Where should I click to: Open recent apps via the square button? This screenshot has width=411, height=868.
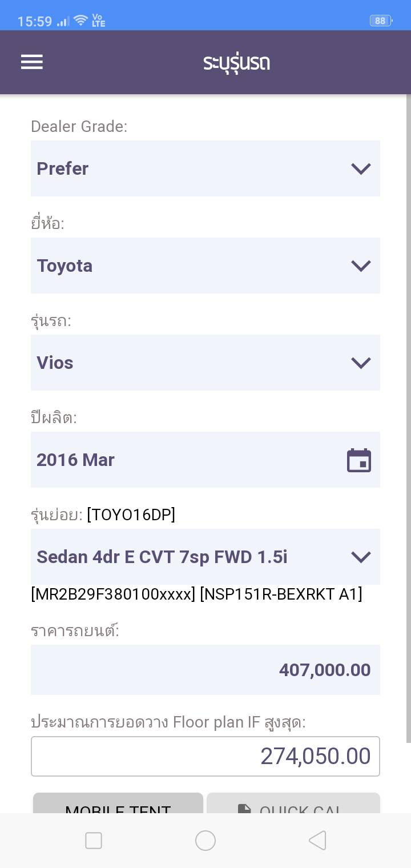pos(94,841)
